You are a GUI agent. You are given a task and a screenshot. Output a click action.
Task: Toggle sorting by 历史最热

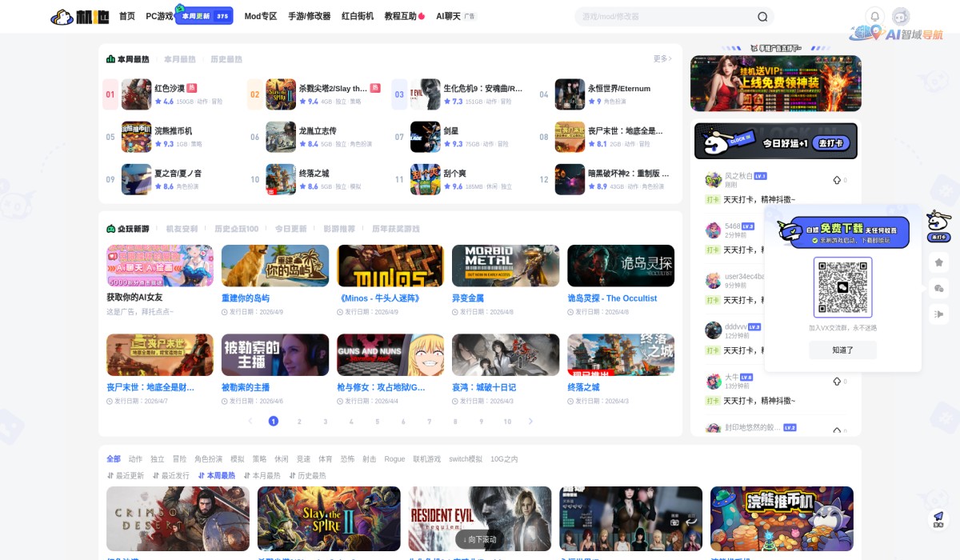coord(311,474)
